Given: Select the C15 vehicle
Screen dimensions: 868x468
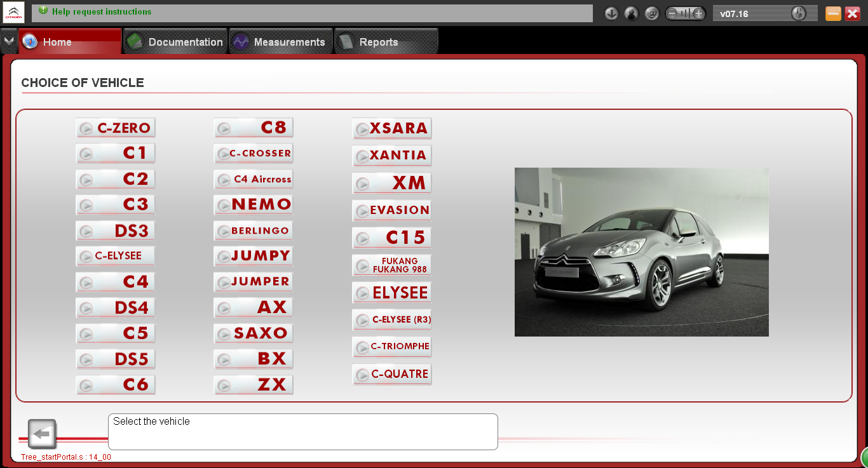Looking at the screenshot, I should (x=392, y=238).
